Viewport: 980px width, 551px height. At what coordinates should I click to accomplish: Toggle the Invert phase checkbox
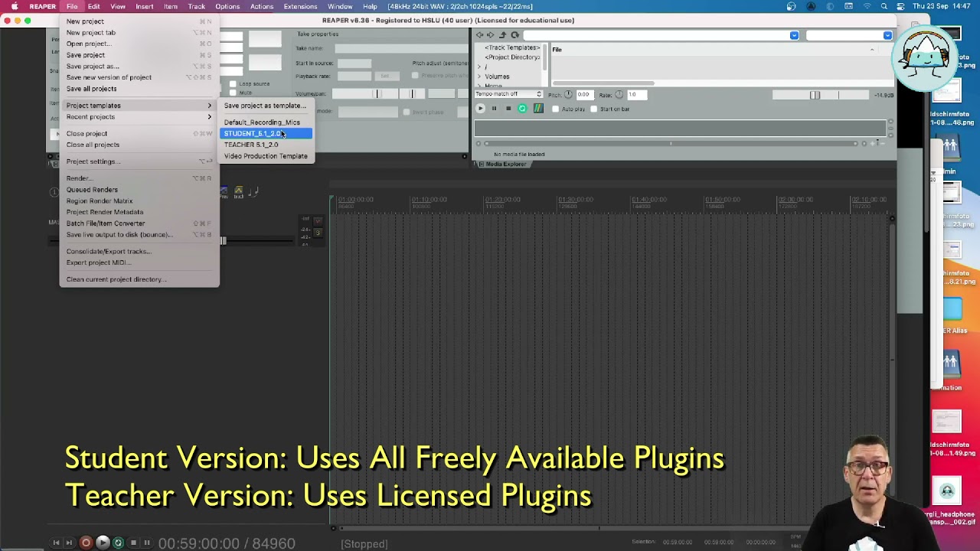407,112
